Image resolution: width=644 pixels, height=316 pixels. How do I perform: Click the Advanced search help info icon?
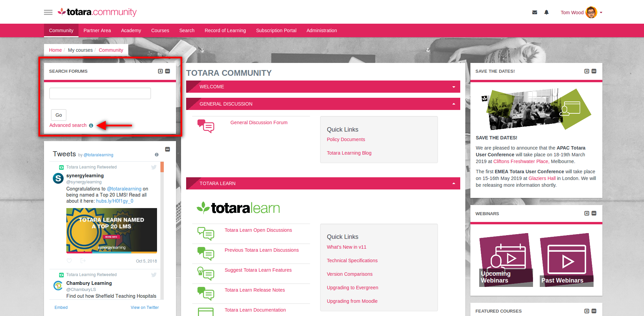[91, 126]
